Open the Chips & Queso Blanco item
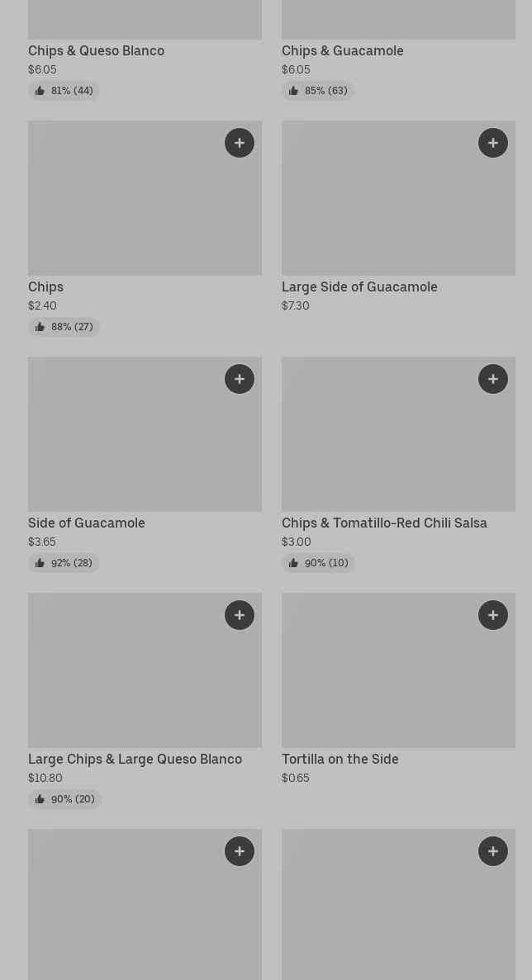 click(x=96, y=51)
